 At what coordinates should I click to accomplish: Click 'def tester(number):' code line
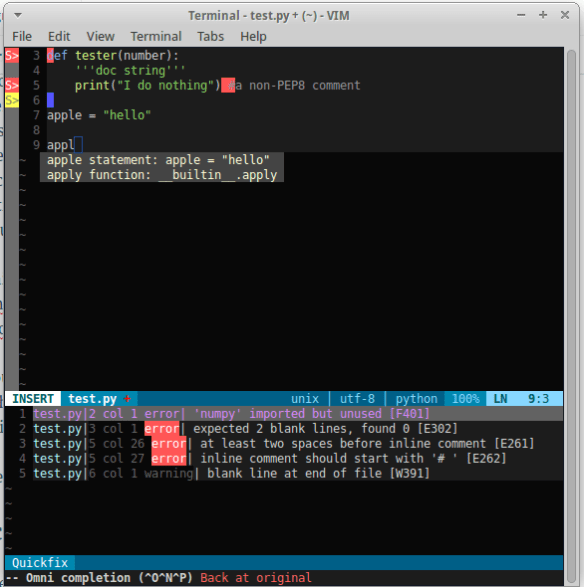[x=113, y=55]
